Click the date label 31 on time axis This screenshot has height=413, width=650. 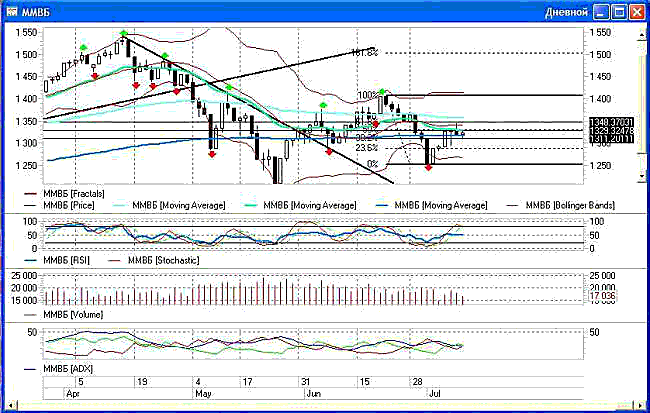(306, 381)
